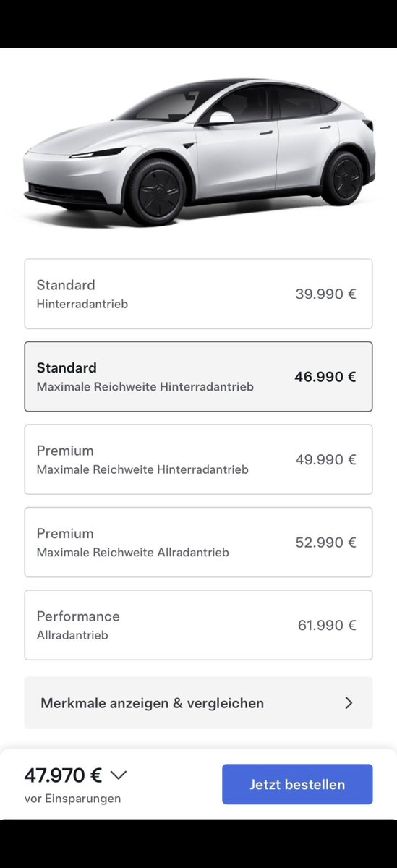Tap the white Model Y car image
This screenshot has width=397, height=868.
pos(199,150)
